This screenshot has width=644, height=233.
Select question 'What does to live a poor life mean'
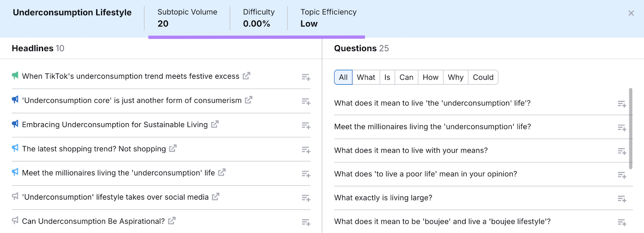point(425,174)
